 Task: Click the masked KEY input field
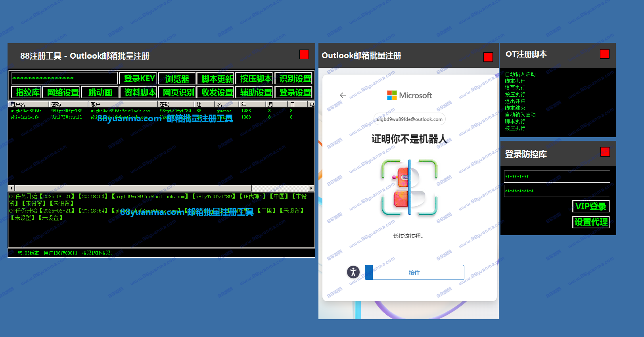[x=64, y=78]
